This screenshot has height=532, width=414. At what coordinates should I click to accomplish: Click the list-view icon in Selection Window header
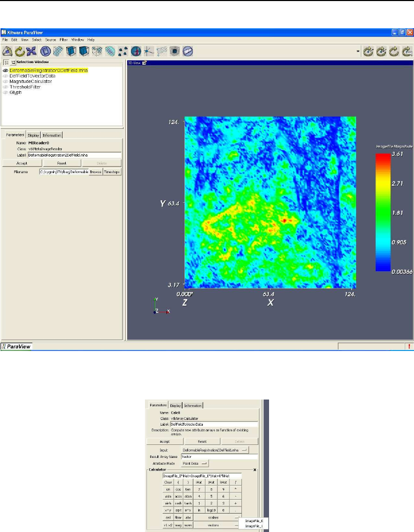click(6, 63)
